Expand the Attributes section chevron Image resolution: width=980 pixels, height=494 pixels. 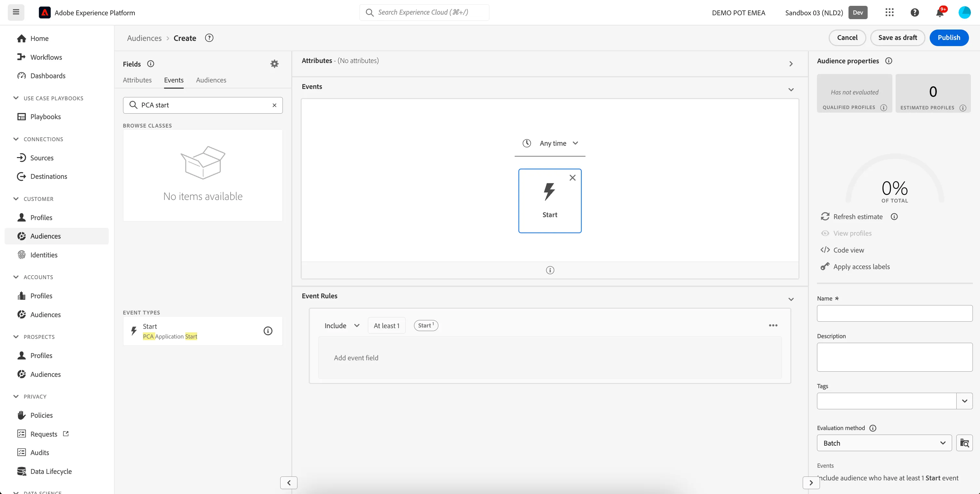(791, 64)
